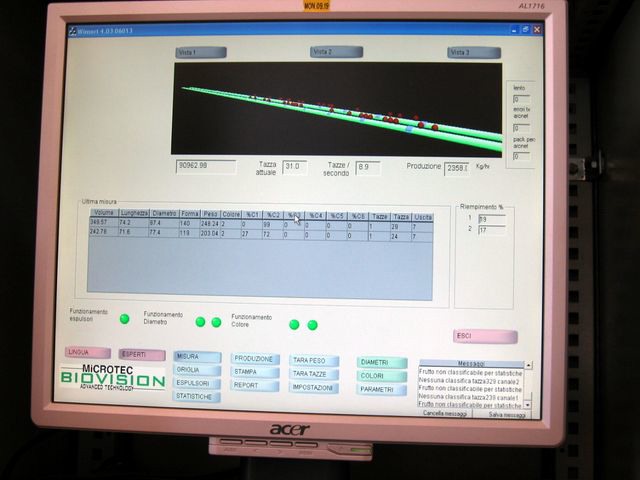The image size is (640, 480).
Task: Click the second Funzionamento Colore green light
Action: (x=312, y=325)
